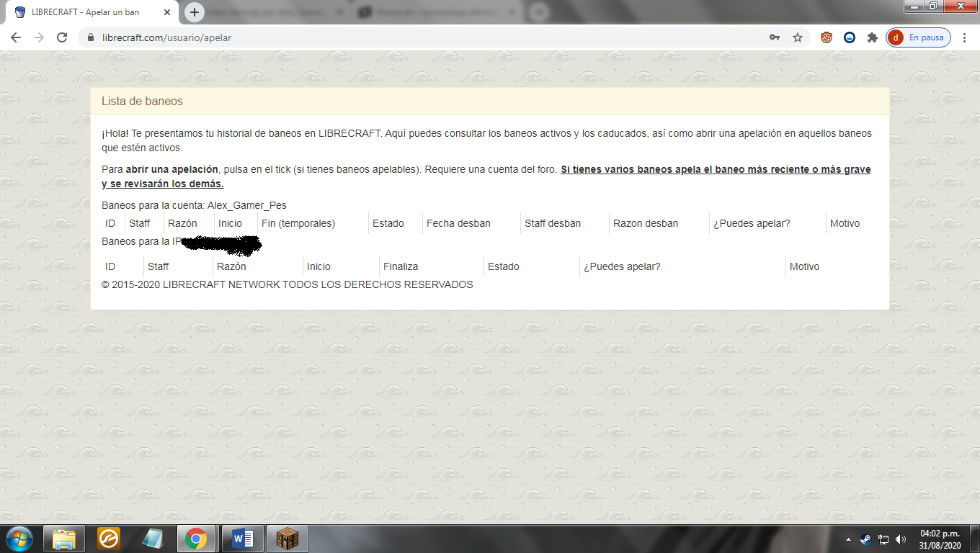
Task: Open a new tab with the plus button
Action: (195, 12)
